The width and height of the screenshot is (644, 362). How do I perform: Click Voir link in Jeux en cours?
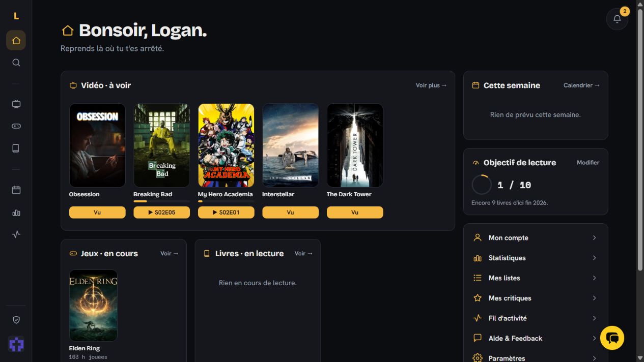pos(170,253)
